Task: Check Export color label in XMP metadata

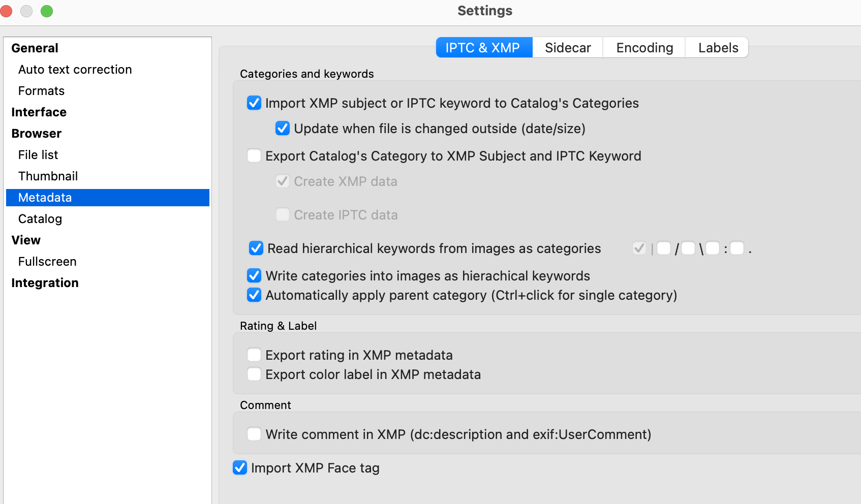Action: pyautogui.click(x=254, y=374)
